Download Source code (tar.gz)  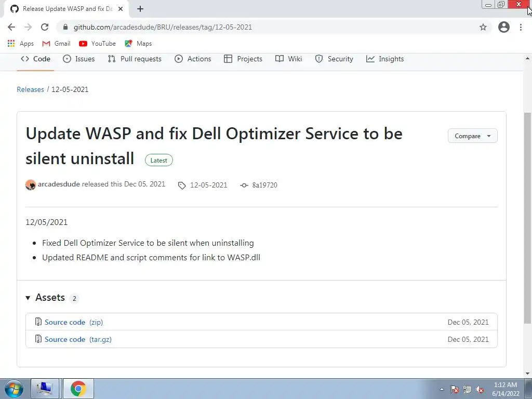tap(78, 340)
